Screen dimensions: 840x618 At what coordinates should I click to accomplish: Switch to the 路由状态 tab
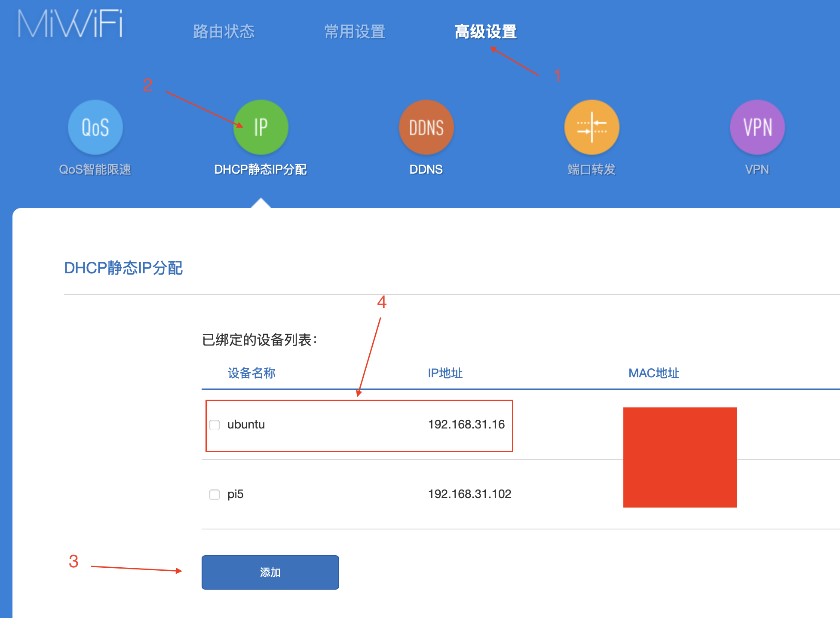(224, 31)
